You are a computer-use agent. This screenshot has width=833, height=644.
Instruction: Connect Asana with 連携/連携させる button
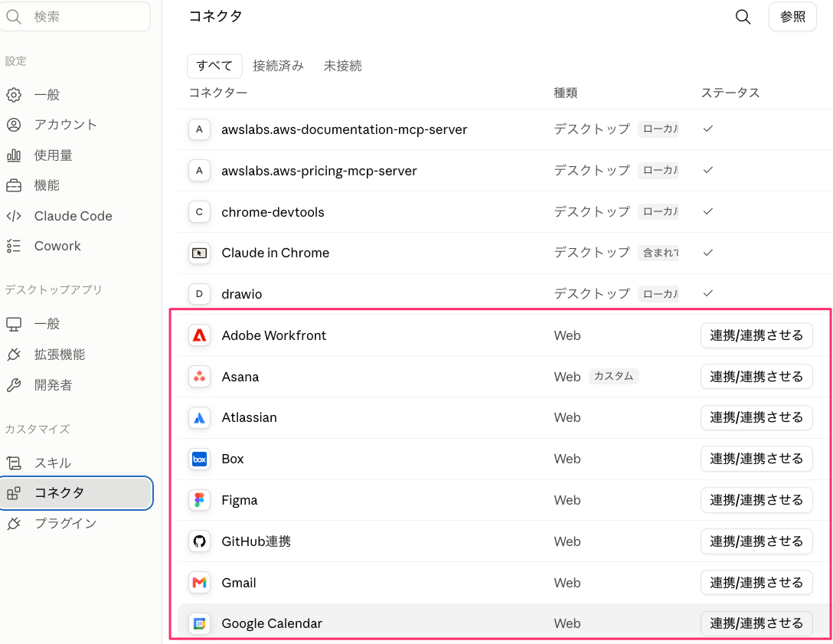coord(756,377)
